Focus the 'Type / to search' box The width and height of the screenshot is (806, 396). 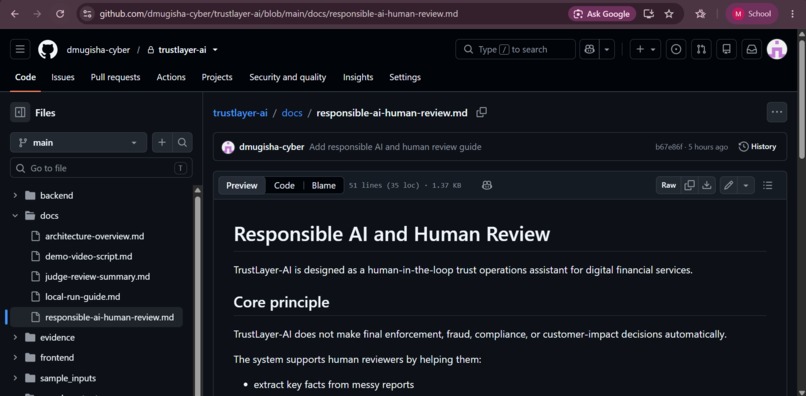[515, 49]
